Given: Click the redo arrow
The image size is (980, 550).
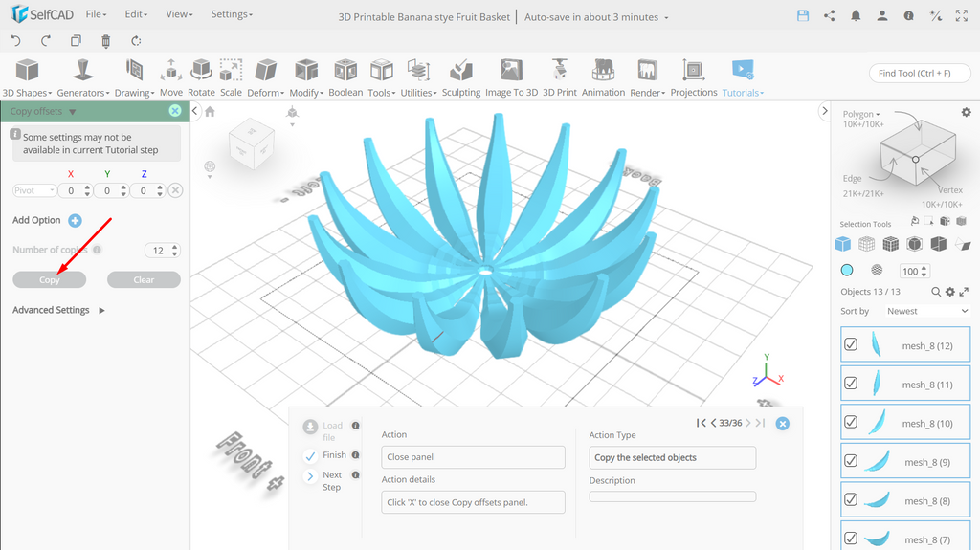Looking at the screenshot, I should [x=46, y=41].
